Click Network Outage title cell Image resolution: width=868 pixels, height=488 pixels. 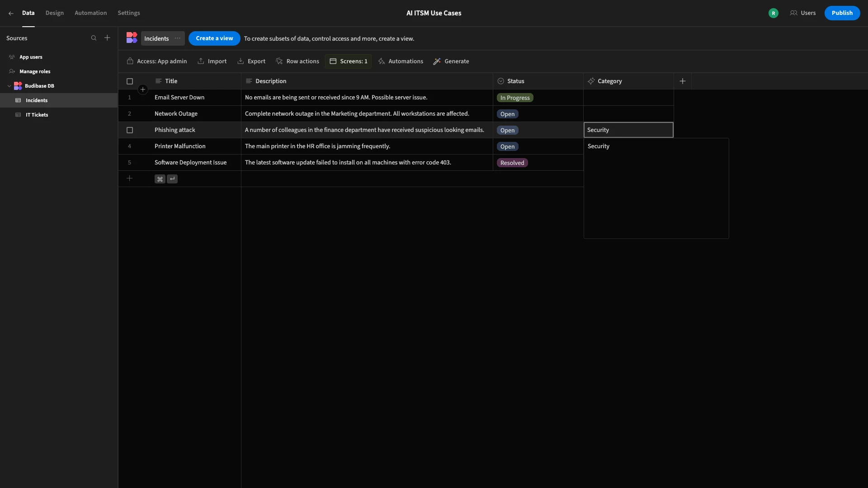(196, 114)
